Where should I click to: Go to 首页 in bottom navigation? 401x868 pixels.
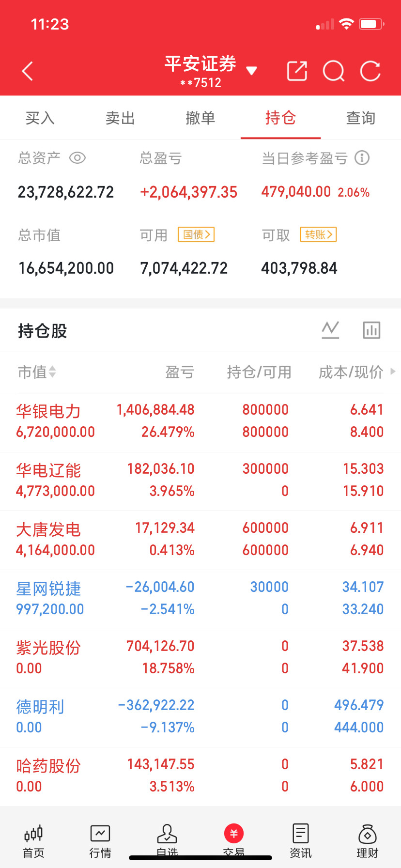(x=33, y=841)
